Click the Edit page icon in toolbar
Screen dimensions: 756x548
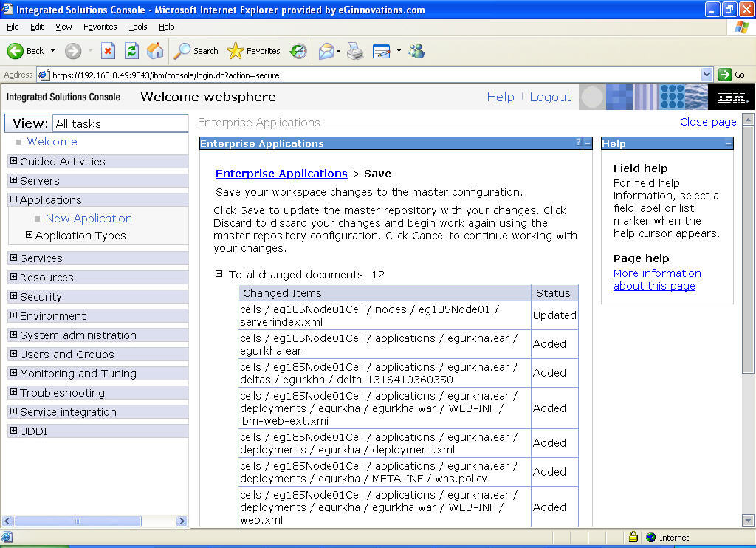(x=382, y=51)
